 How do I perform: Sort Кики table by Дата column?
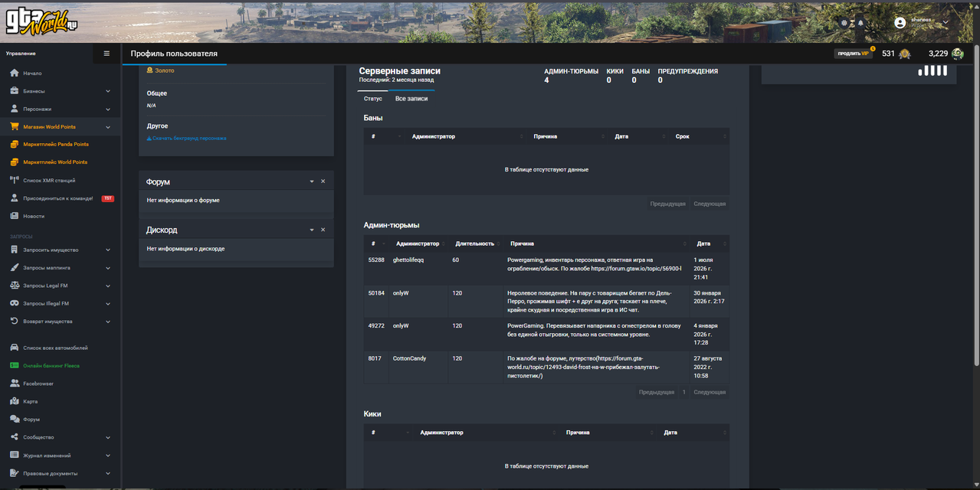[693, 433]
